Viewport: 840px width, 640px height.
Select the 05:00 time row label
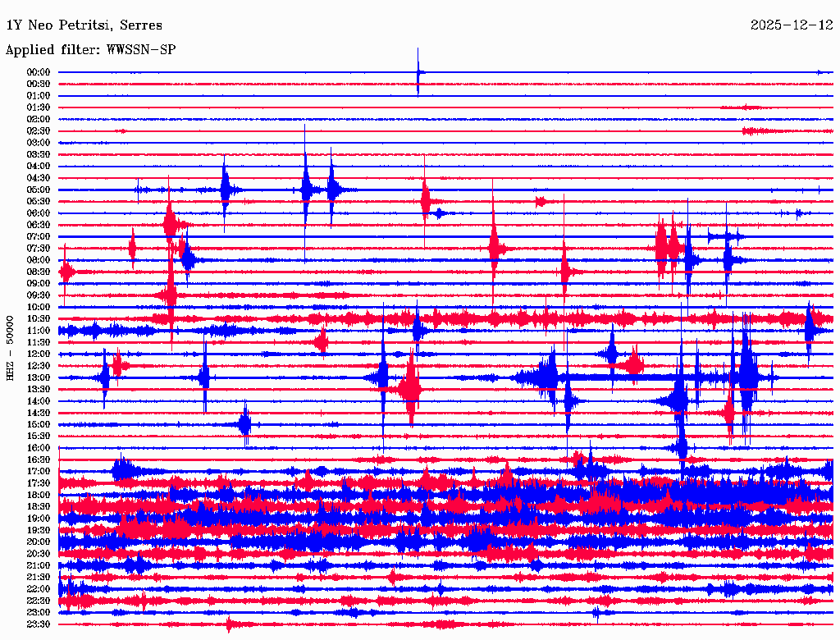(39, 190)
